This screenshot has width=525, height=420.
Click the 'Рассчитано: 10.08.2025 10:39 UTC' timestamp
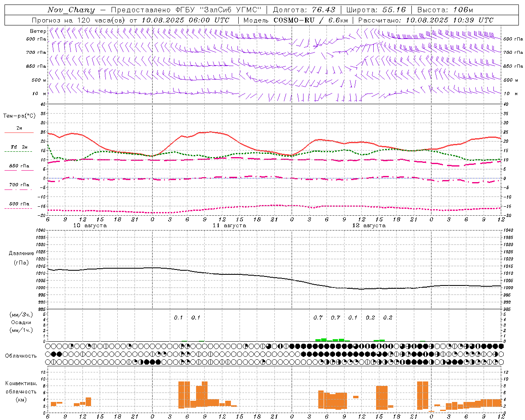[426, 20]
